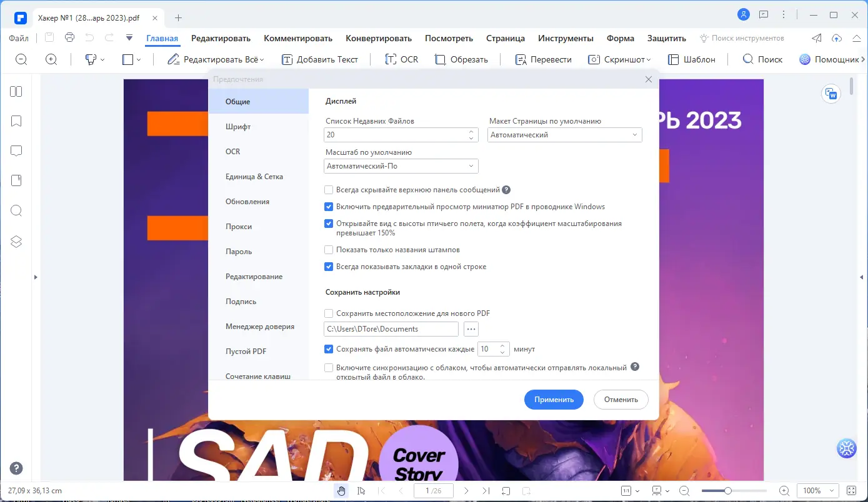Uncheck bird's-eye view option checkbox

(x=329, y=224)
